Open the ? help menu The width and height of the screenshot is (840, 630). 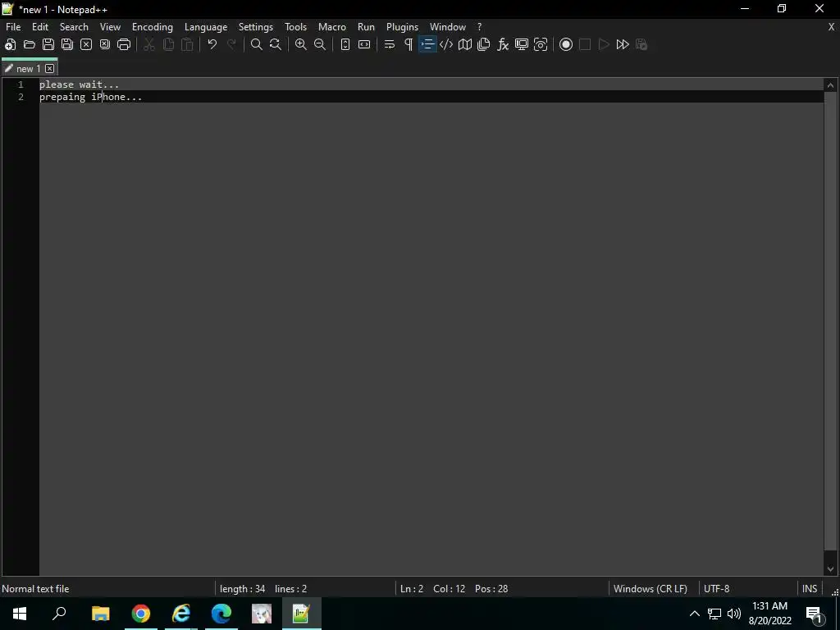click(479, 27)
